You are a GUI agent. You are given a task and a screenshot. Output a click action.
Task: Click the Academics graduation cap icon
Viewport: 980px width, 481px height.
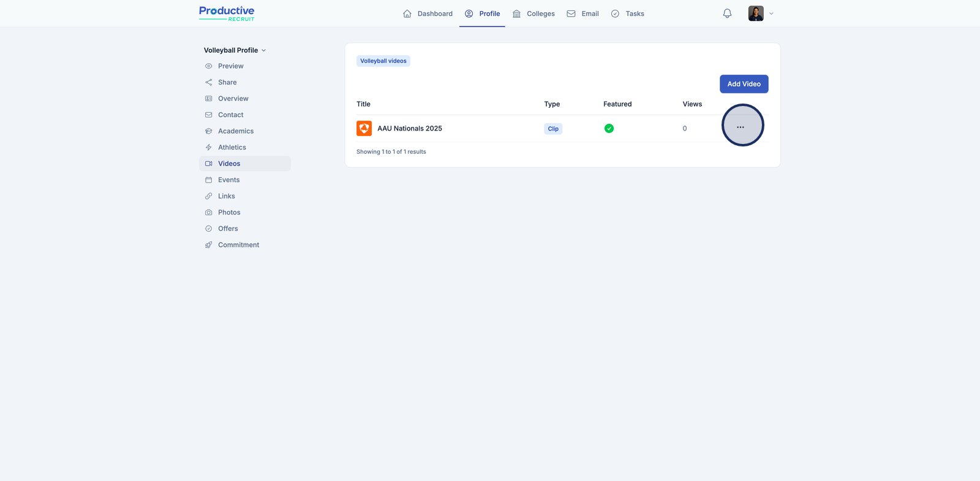[209, 131]
